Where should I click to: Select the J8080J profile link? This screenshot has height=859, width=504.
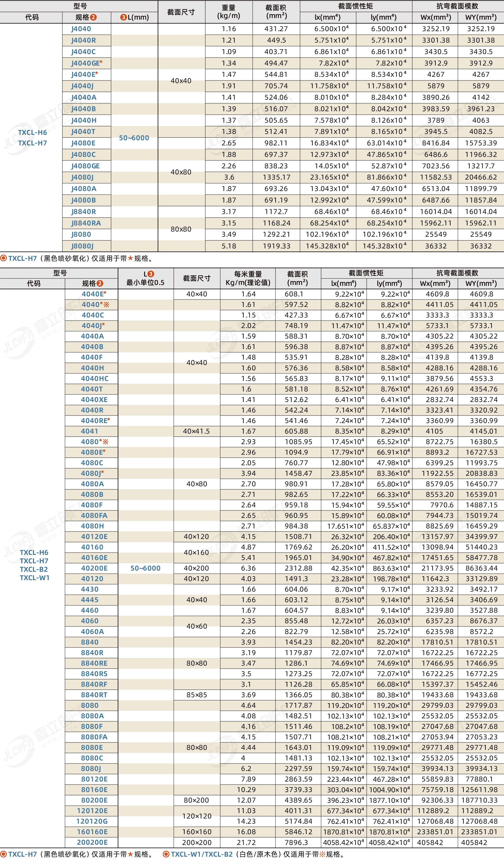(x=82, y=246)
